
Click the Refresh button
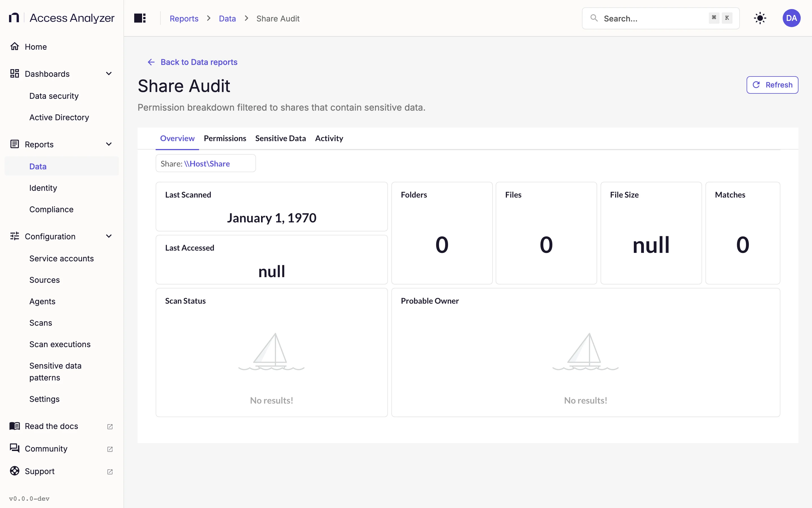click(772, 85)
